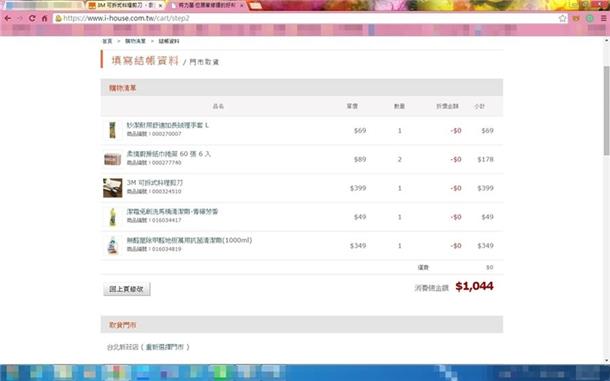Image resolution: width=610 pixels, height=381 pixels.
Task: Click the 回上頁修改 button
Action: click(127, 289)
